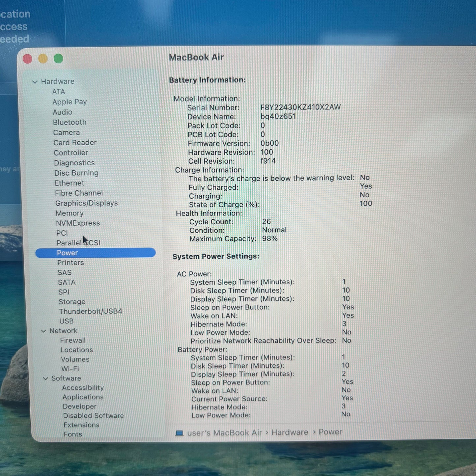Collapse the Software section chevron
Screen dimensions: 476x476
point(45,378)
